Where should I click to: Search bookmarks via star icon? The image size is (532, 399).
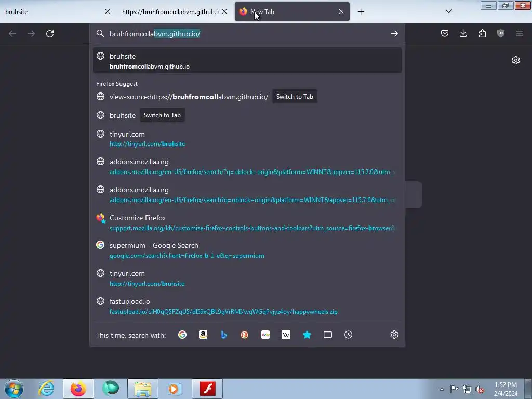[x=307, y=335]
